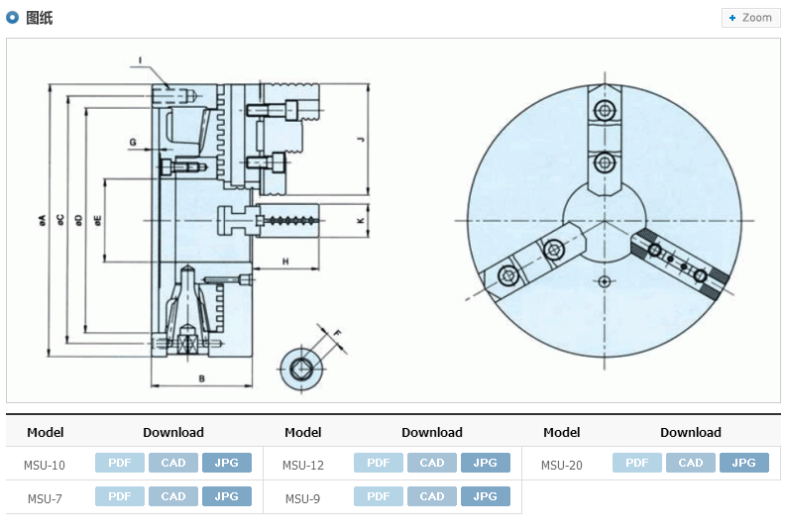The image size is (785, 532).
Task: Click the Zoom button above the drawing
Action: (x=750, y=18)
